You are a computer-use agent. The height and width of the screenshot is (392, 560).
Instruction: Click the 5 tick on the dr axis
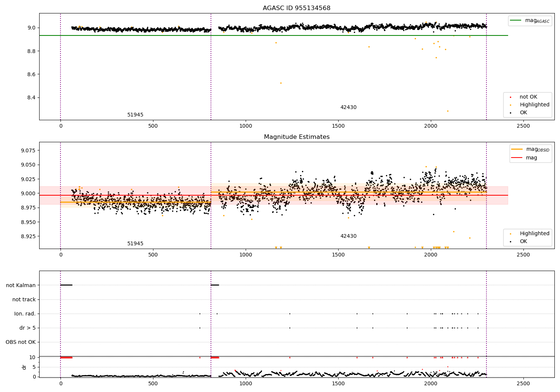click(x=34, y=367)
